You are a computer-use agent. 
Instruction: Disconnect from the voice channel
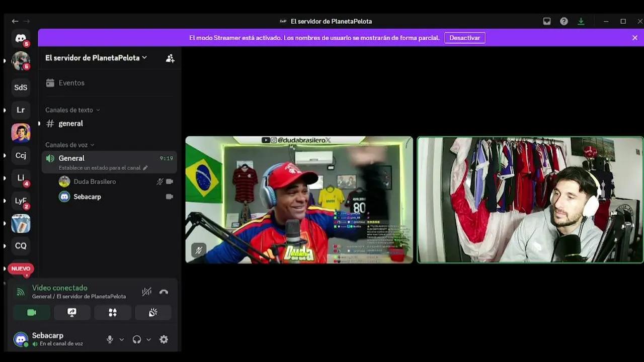(x=164, y=292)
